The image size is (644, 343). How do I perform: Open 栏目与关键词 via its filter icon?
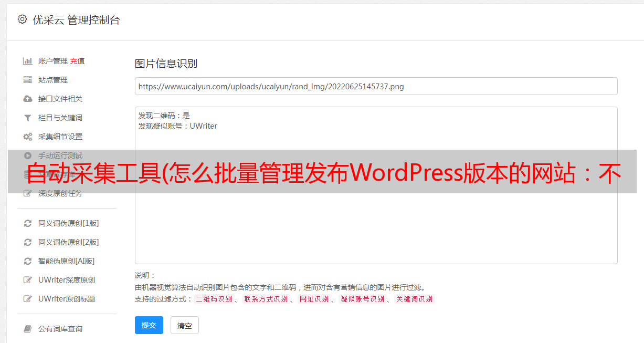[x=28, y=118]
